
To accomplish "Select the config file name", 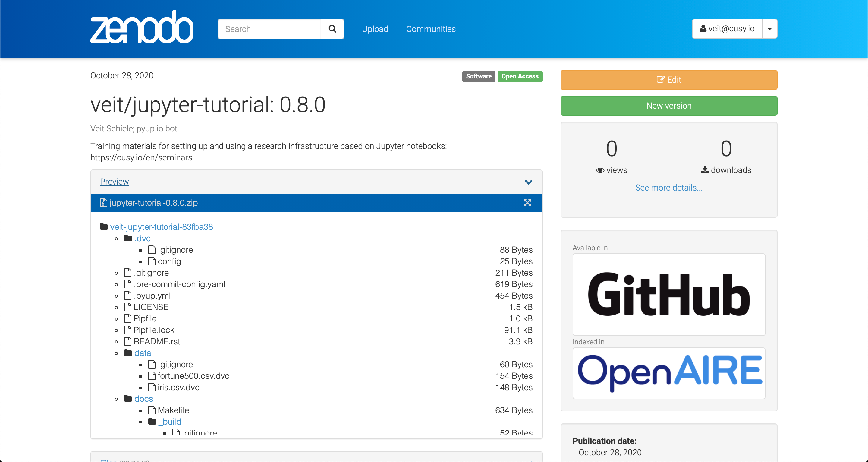I will (x=169, y=261).
